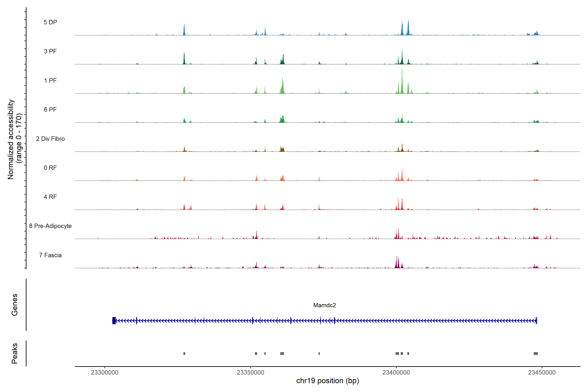Click the rightmost gray peak marker
This screenshot has width=588, height=392.
(536, 353)
